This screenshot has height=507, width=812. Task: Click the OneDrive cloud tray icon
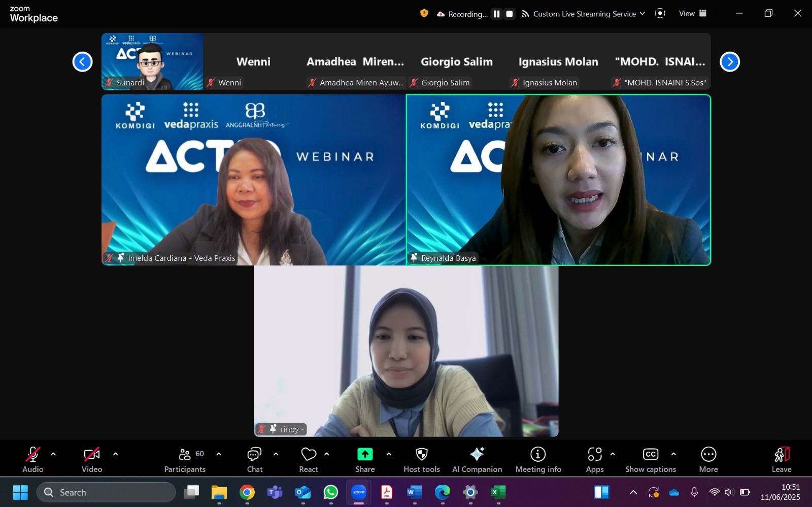pos(674,492)
